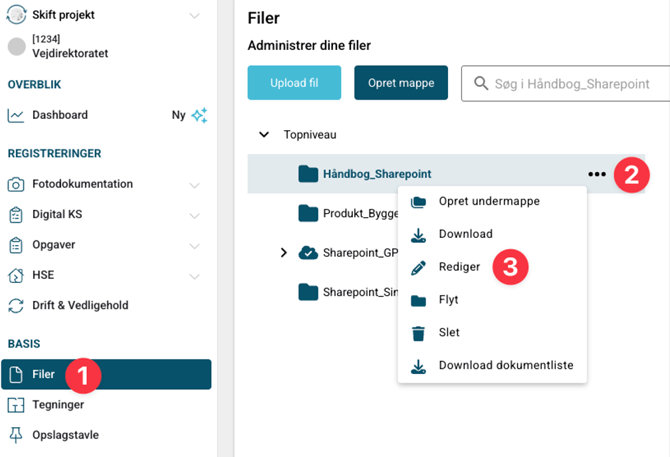Click the Opret mappe button
670x457 pixels.
(400, 83)
